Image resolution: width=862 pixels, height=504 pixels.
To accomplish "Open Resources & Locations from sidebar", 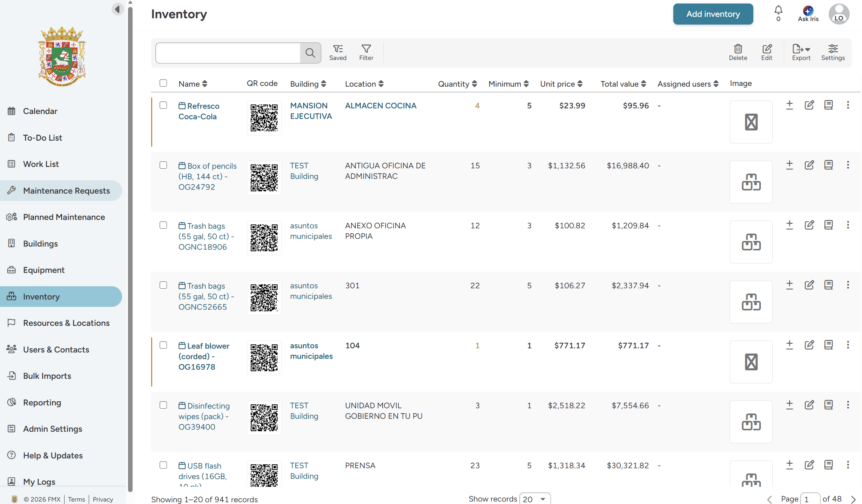I will pos(66,323).
